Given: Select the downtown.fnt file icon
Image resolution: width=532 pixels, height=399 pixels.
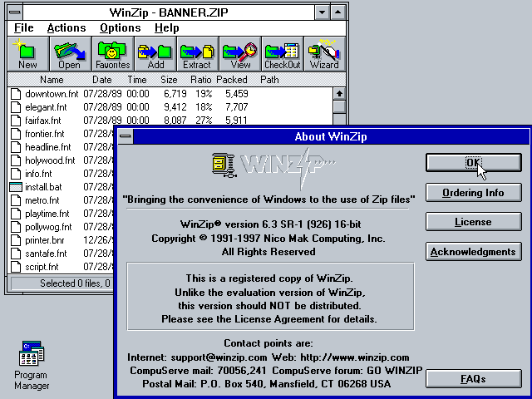Looking at the screenshot, I should click(x=16, y=94).
